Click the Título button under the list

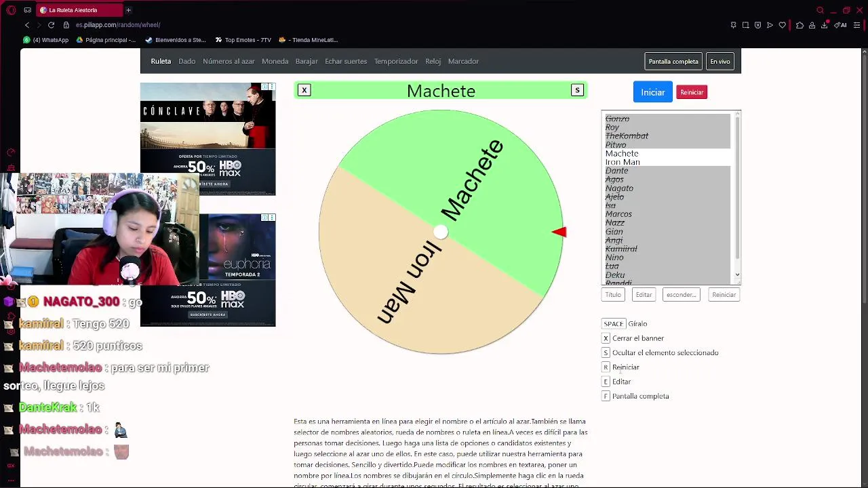[x=613, y=295]
